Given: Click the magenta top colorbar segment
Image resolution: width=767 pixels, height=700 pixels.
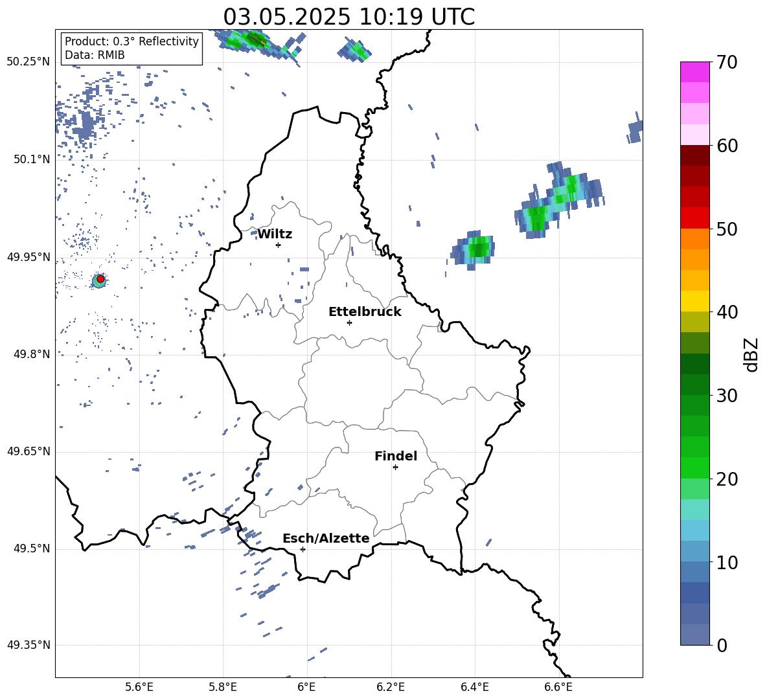Looking at the screenshot, I should [694, 72].
